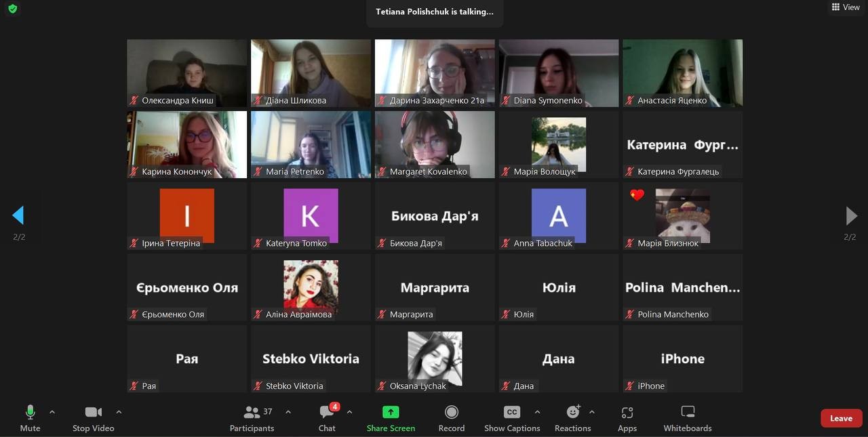Open the View menu at top right
The image size is (868, 437).
[845, 7]
